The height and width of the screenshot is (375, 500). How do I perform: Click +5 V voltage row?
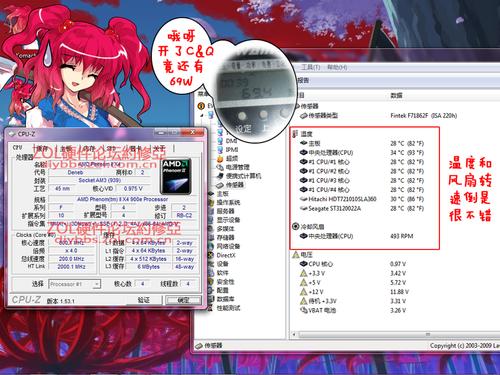(x=353, y=282)
